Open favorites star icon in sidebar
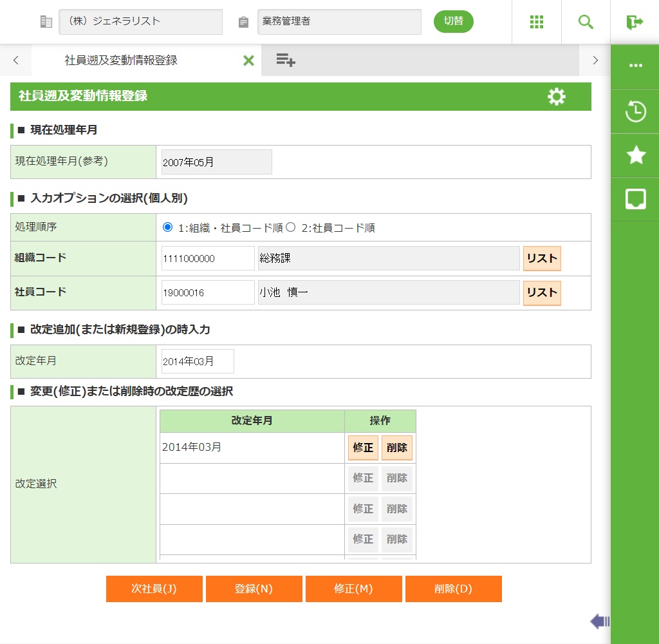 click(x=635, y=155)
